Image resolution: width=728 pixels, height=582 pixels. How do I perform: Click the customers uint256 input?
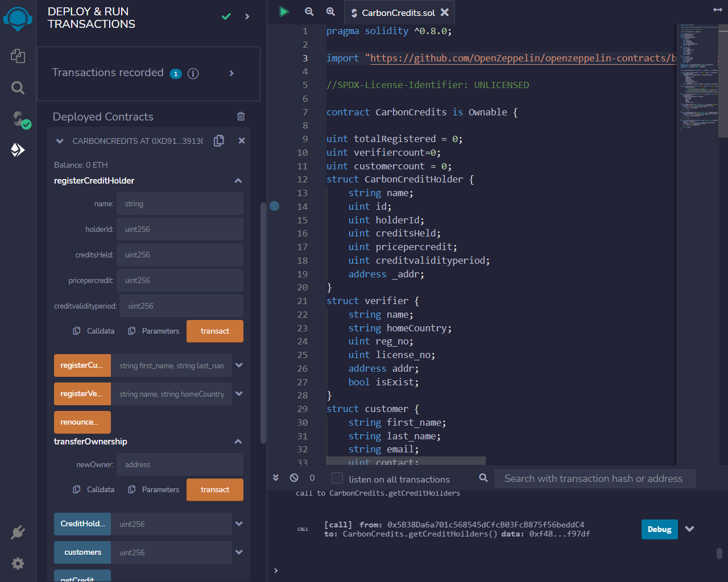171,552
